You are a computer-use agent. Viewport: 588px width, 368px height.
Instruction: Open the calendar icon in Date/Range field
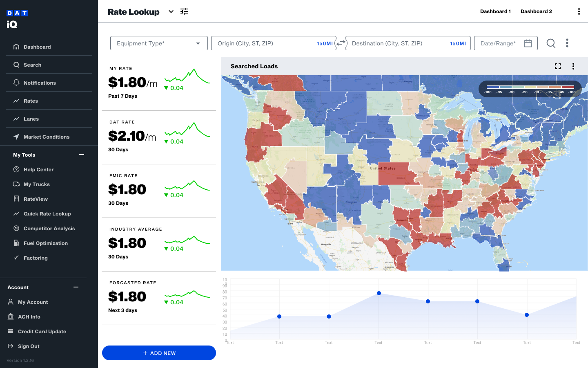[528, 43]
